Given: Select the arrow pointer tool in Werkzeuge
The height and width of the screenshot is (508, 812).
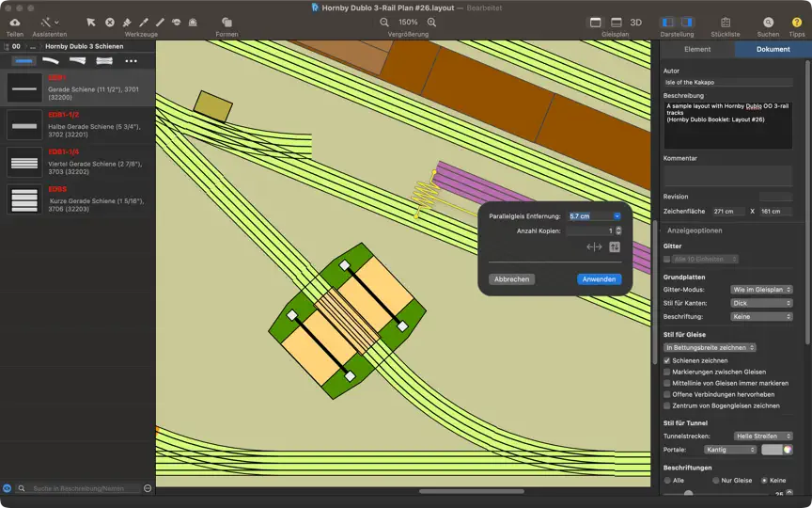Looking at the screenshot, I should 91,23.
